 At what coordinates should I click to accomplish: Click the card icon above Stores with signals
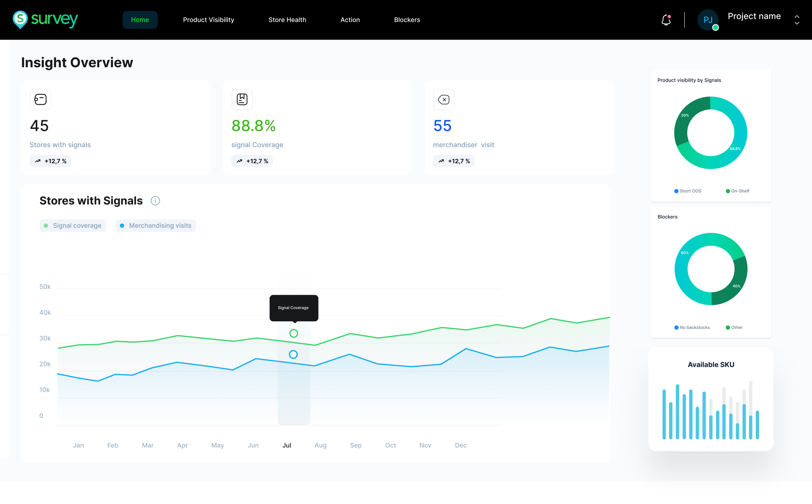point(40,99)
